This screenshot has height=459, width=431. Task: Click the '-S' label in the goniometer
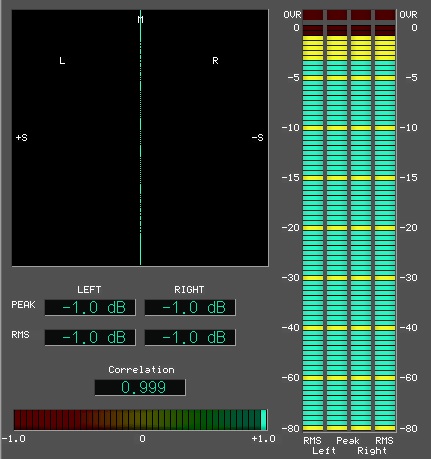pyautogui.click(x=257, y=137)
